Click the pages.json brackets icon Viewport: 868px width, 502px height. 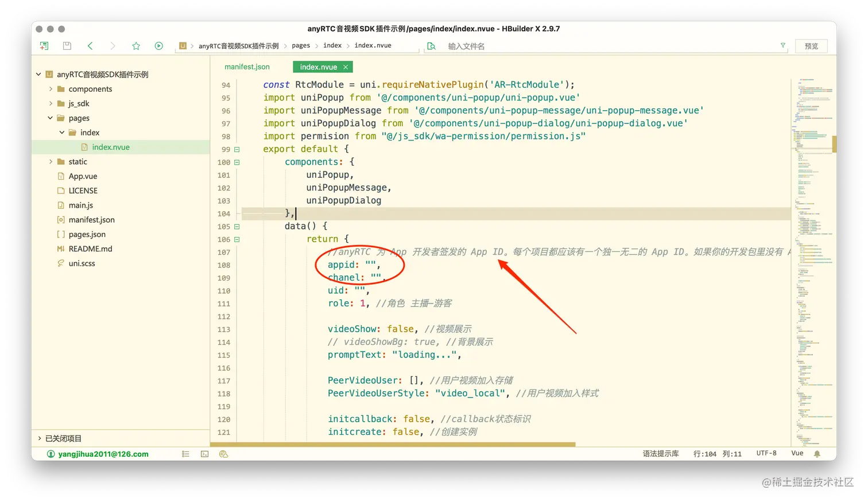(61, 234)
